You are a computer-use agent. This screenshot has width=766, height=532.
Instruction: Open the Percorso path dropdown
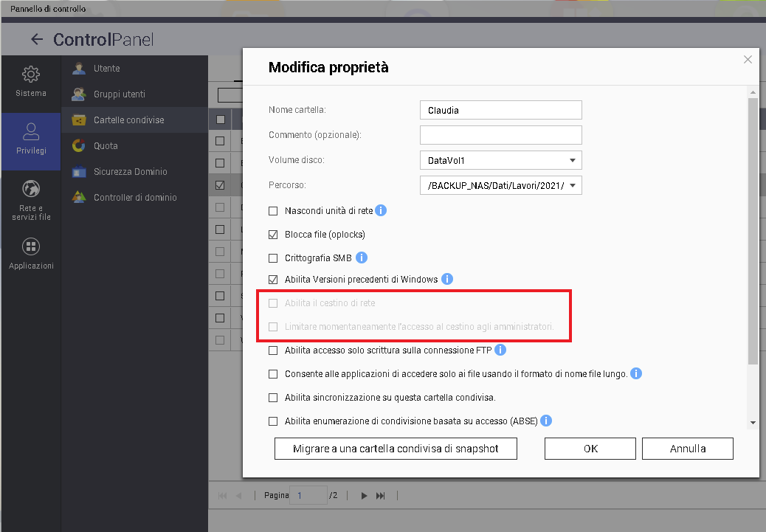(x=572, y=186)
